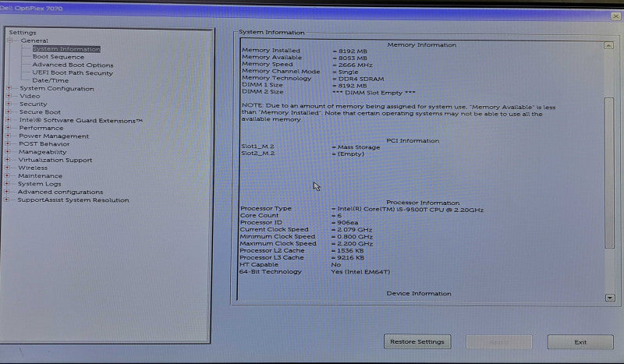624x364 pixels.
Task: Select the Power Management label
Action: 54,136
